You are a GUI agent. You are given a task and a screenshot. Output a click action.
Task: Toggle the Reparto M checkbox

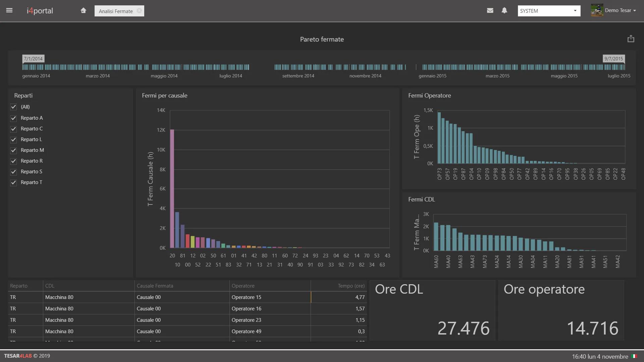tap(13, 150)
